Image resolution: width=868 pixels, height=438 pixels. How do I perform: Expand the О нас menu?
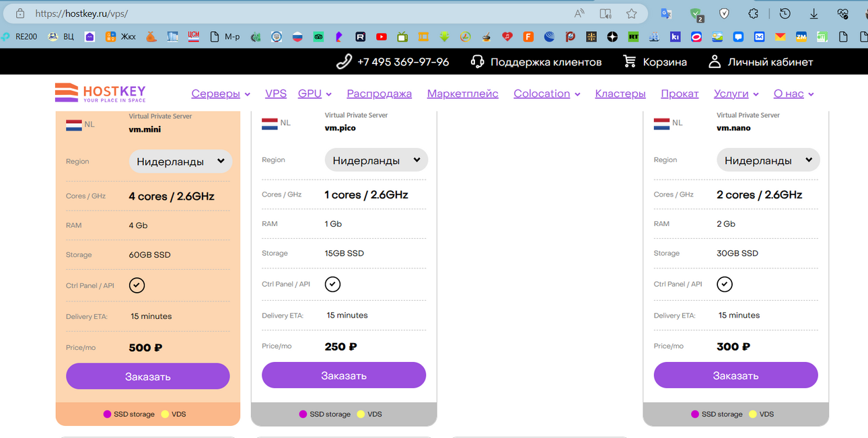click(794, 94)
